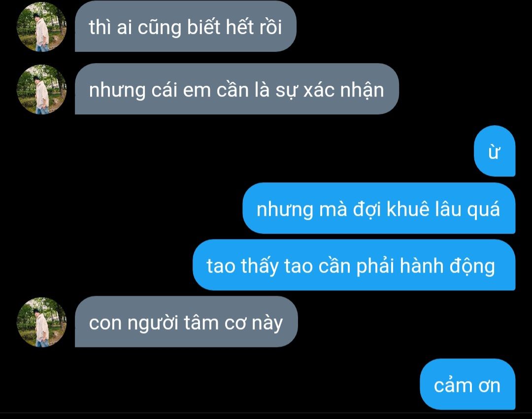Tap the small blue 'ừ' reply bubble
Image resolution: width=532 pixels, height=419 pixels.
coord(495,151)
